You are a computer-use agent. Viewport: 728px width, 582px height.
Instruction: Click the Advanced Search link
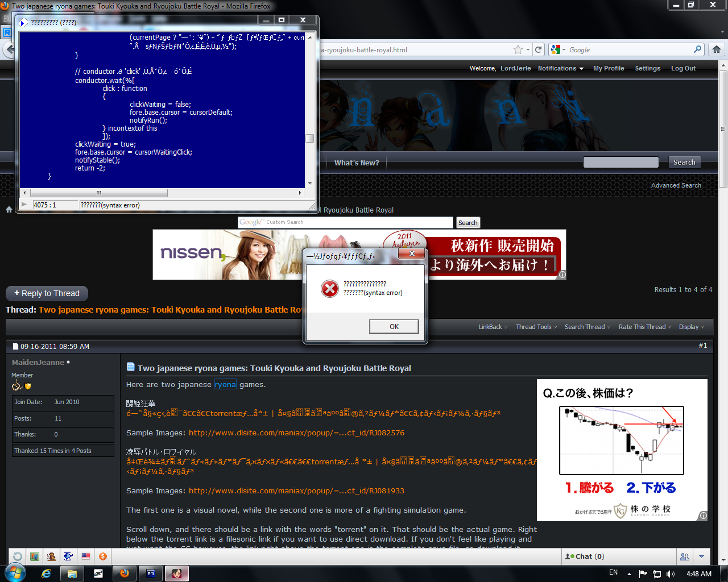[x=676, y=185]
